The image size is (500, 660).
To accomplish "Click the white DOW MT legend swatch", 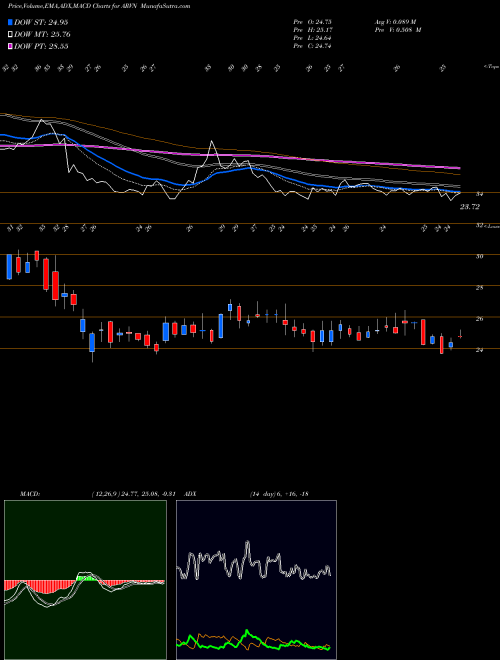I will (11, 35).
